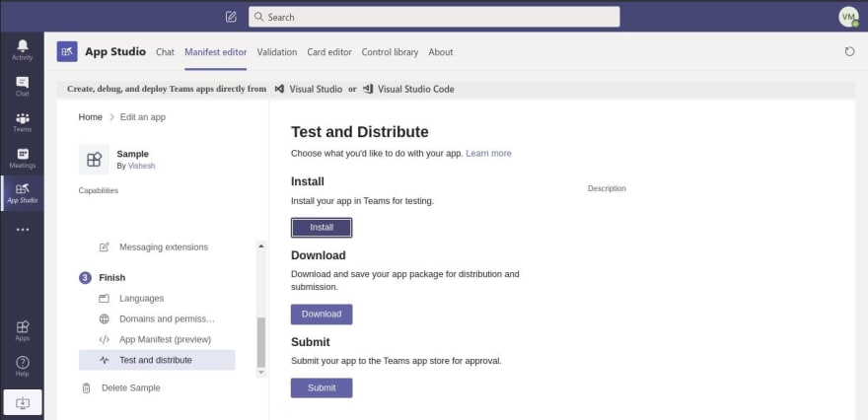Image resolution: width=868 pixels, height=420 pixels.
Task: Go to Home breadcrumb
Action: [90, 116]
